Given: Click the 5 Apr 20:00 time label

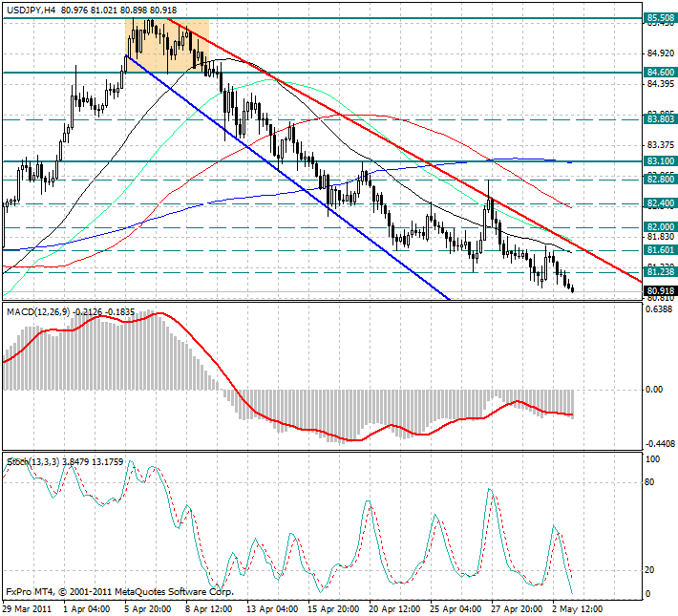Looking at the screenshot, I should tap(148, 608).
